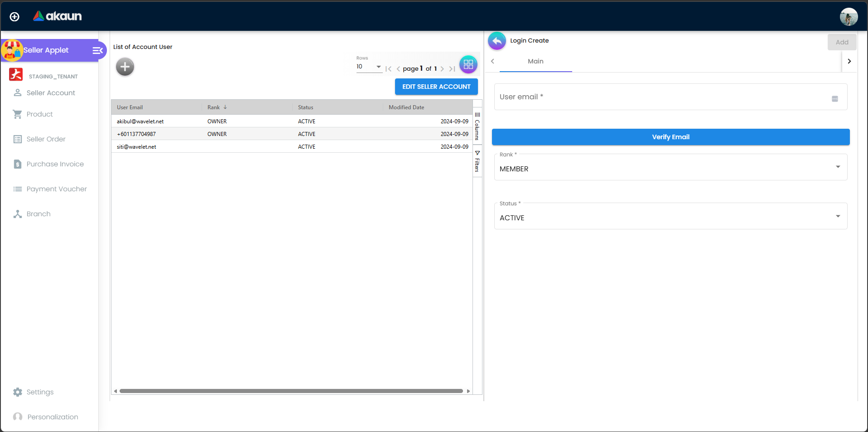Click the User email input field
This screenshot has width=868, height=432.
point(661,97)
